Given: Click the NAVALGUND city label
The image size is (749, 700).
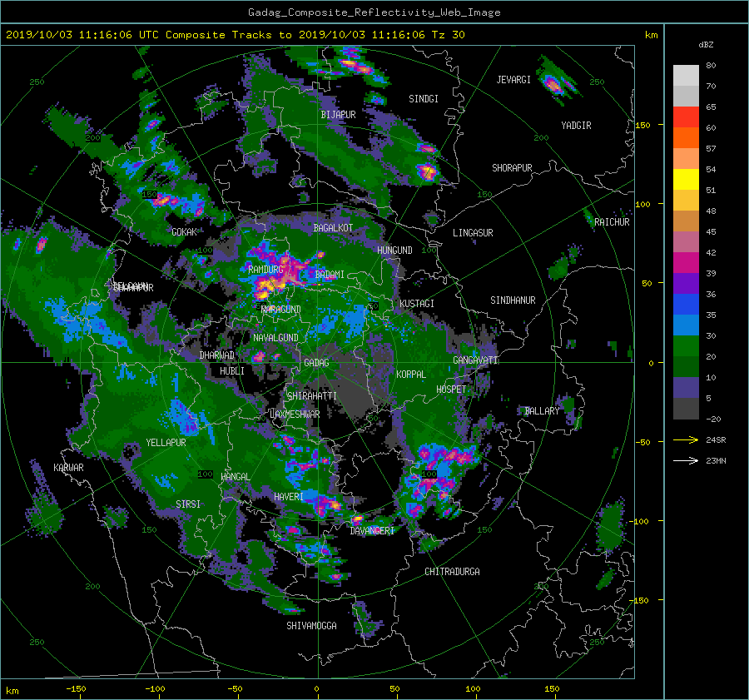Looking at the screenshot, I should click(x=275, y=338).
